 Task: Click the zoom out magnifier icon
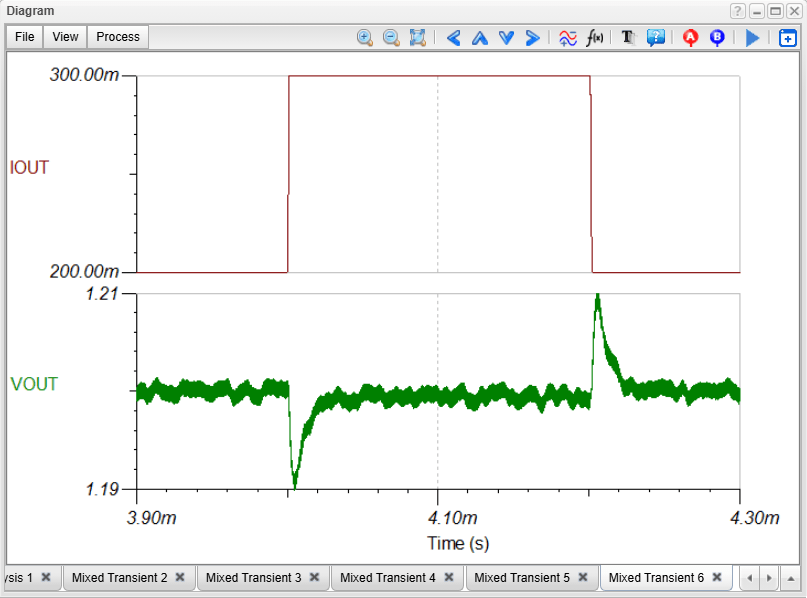tap(391, 37)
